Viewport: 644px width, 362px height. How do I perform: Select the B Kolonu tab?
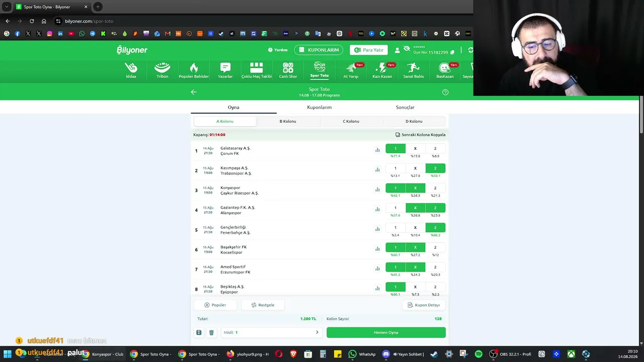[x=288, y=121]
